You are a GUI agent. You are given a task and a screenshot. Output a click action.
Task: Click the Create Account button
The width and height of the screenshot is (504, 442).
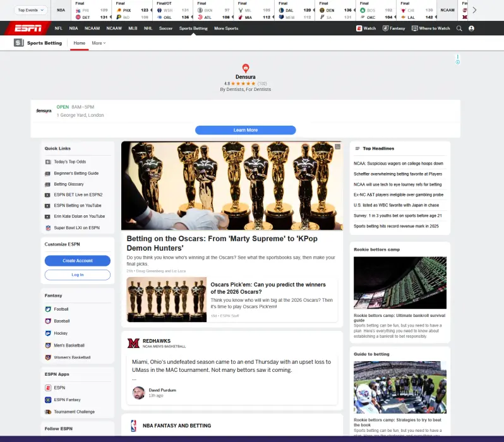78,261
